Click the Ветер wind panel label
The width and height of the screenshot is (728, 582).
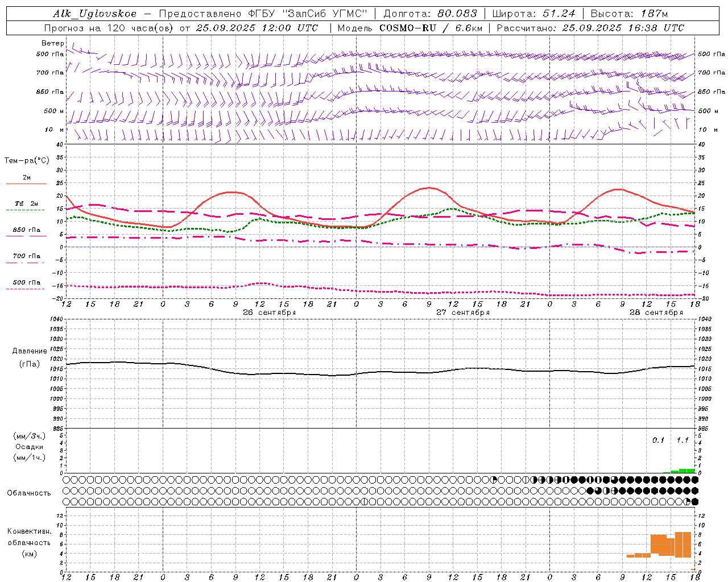coord(53,43)
